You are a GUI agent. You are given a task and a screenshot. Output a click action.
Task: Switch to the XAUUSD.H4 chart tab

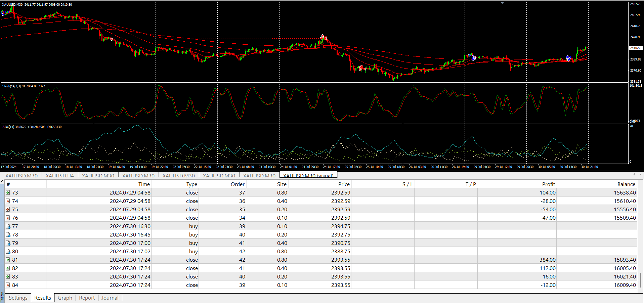59,176
